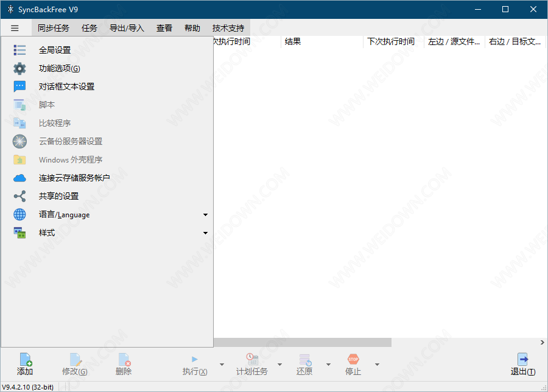Viewport: 548px width, 392px height.
Task: Sort by the 下次执行时间 column header
Action: tap(393, 41)
